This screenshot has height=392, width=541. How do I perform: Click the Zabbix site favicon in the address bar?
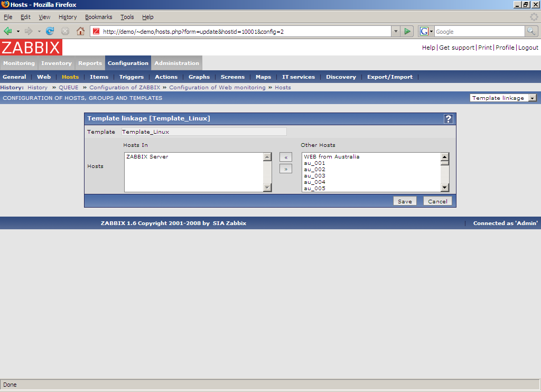tap(96, 31)
